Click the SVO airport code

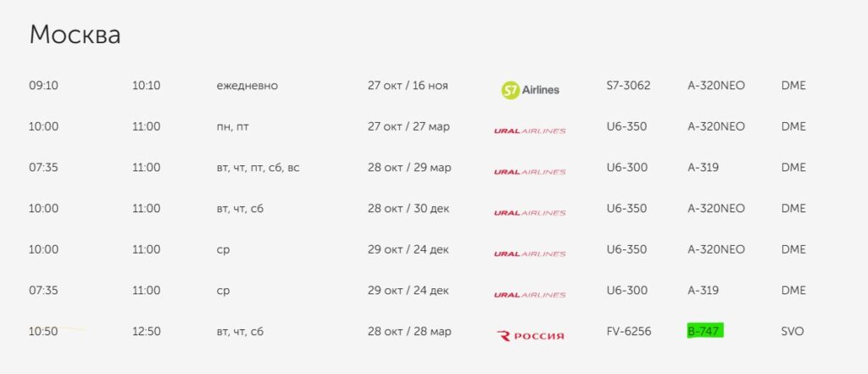793,332
